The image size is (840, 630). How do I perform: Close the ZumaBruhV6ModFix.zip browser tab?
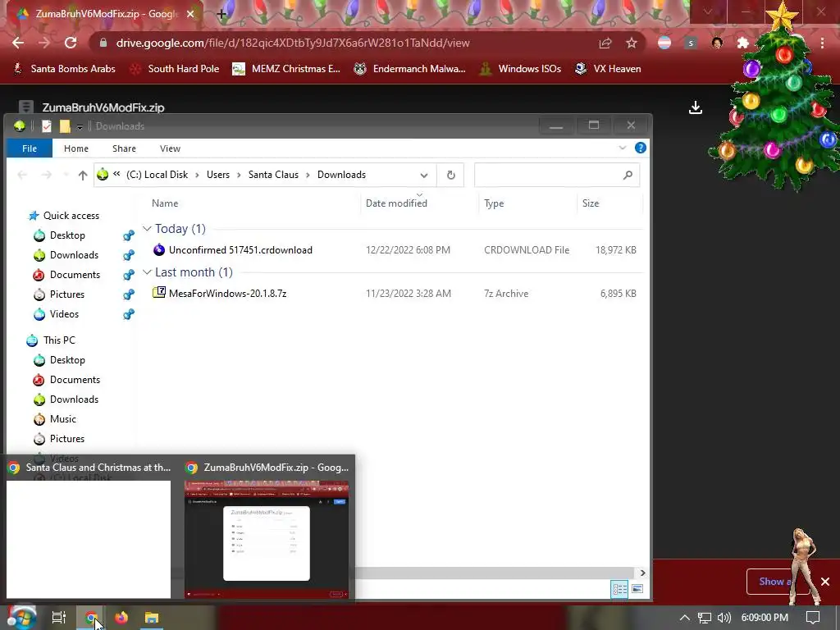190,14
